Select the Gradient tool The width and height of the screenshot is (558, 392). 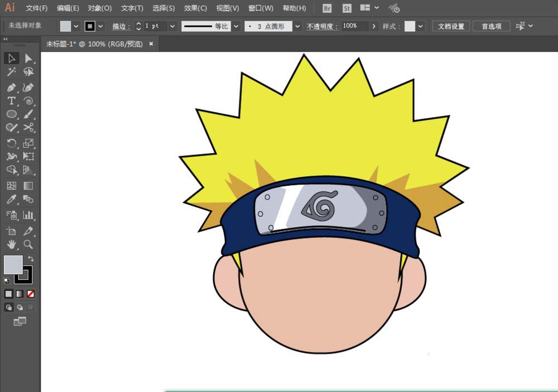click(28, 186)
